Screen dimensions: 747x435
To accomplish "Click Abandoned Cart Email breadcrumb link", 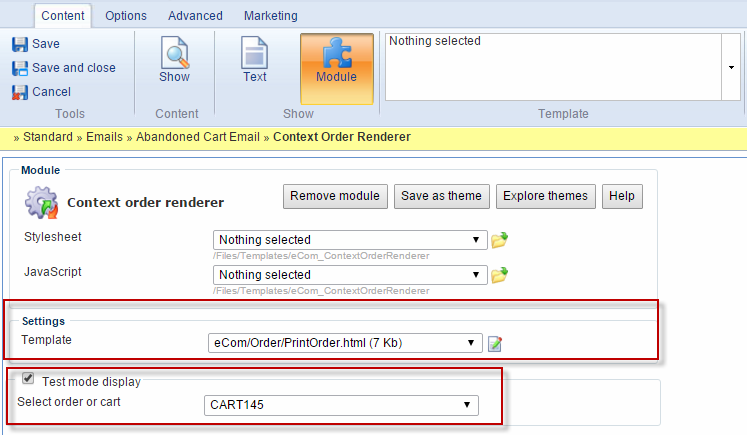I will 198,137.
